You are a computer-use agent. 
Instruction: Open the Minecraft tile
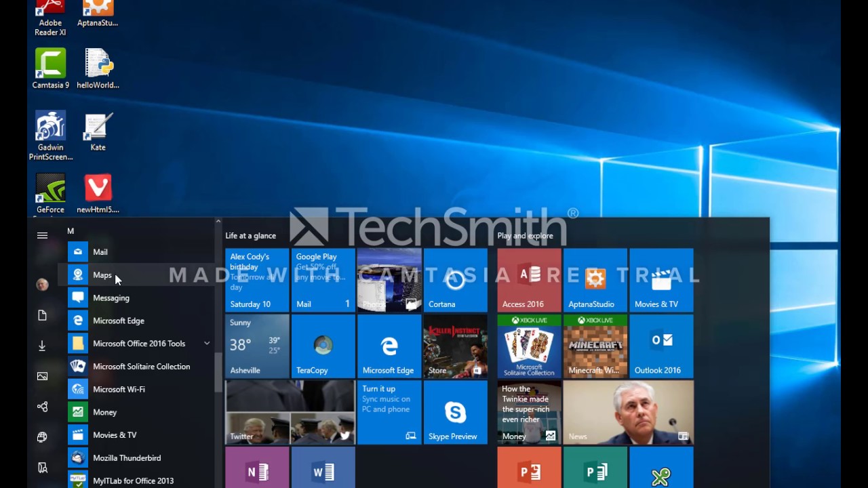595,346
